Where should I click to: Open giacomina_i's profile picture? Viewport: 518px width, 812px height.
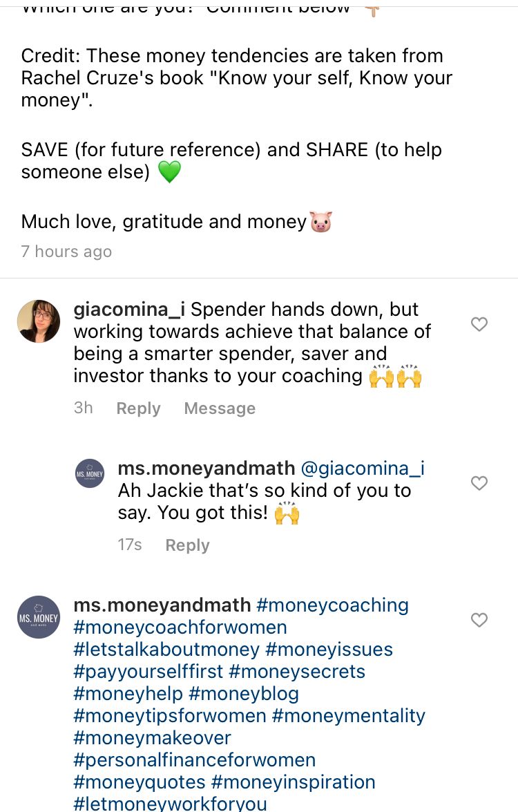point(39,321)
